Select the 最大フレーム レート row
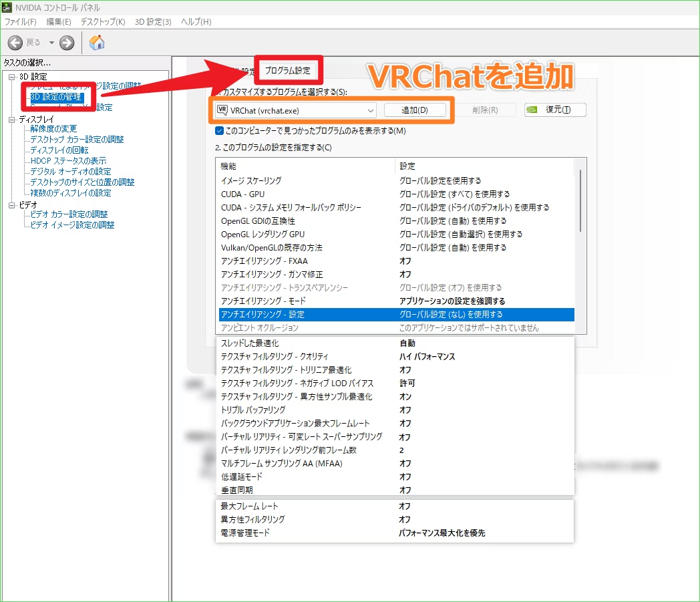This screenshot has width=700, height=602. [397, 506]
